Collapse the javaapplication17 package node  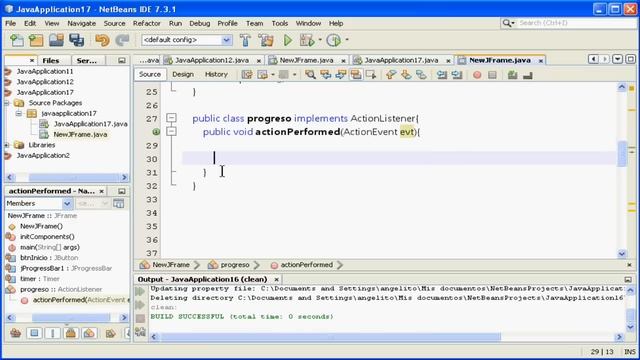pyautogui.click(x=19, y=113)
